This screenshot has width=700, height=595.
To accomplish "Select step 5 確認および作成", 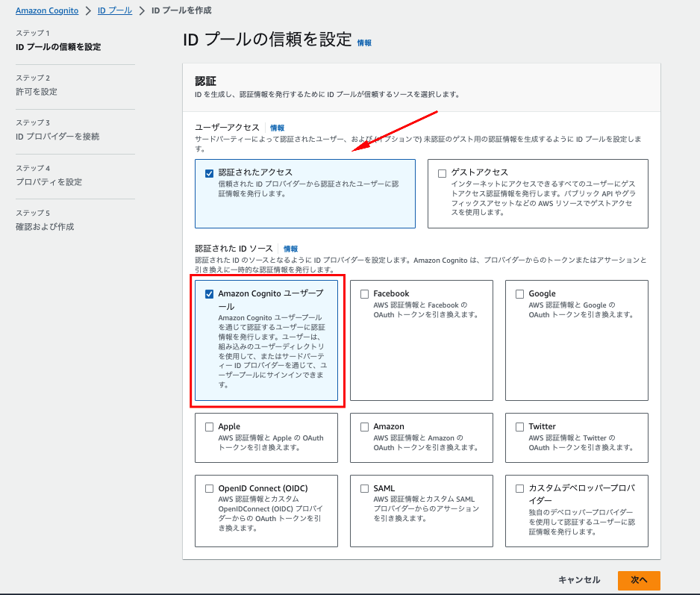I will pyautogui.click(x=45, y=227).
